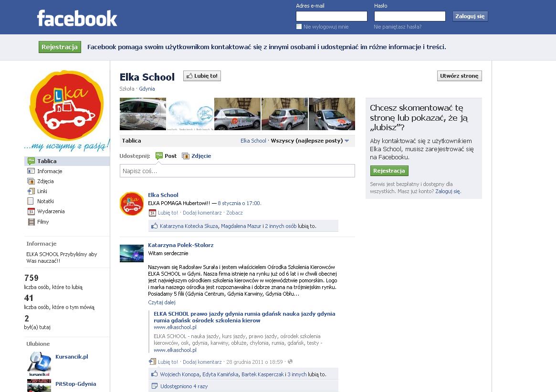Click the Lubię to! button beside page title
The width and height of the screenshot is (556, 392).
pos(202,76)
